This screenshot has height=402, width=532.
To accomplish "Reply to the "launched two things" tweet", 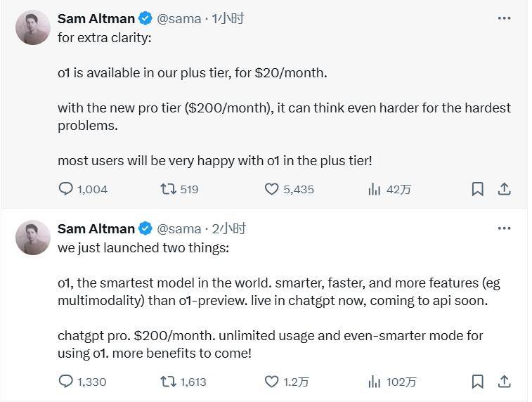I will pos(65,382).
